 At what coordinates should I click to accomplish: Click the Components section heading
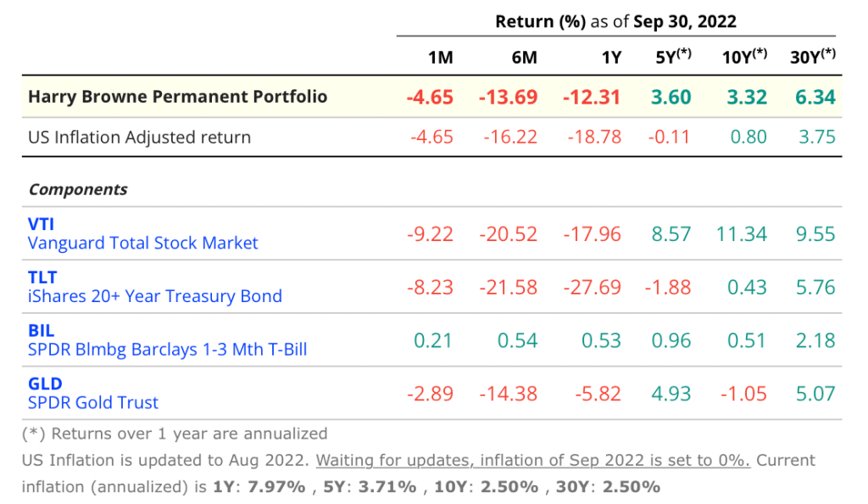point(78,189)
